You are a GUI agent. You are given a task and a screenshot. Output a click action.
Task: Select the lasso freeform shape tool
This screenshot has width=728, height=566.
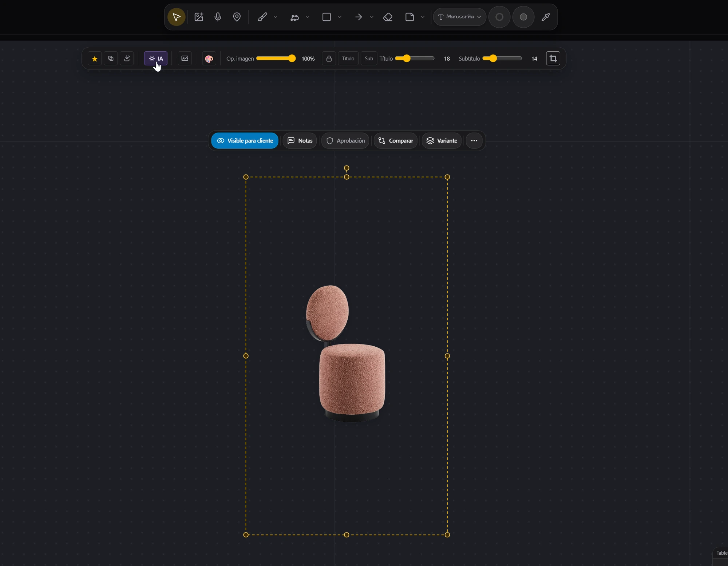click(x=294, y=17)
